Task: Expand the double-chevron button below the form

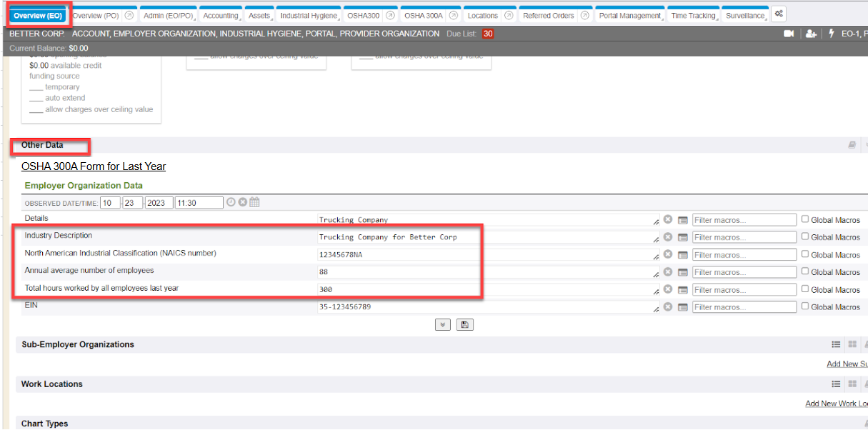Action: 443,324
